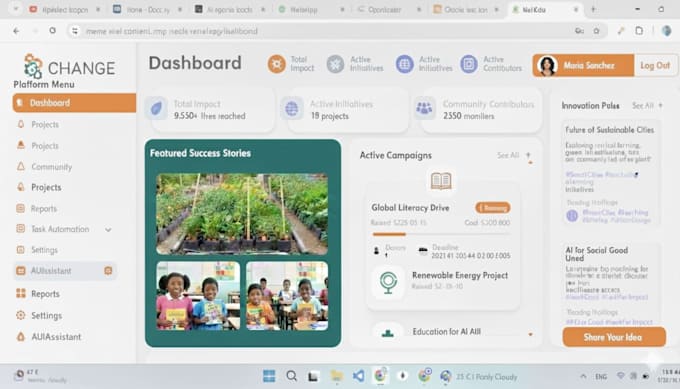Open Task Automation menu item
The width and height of the screenshot is (680, 389).
(60, 229)
